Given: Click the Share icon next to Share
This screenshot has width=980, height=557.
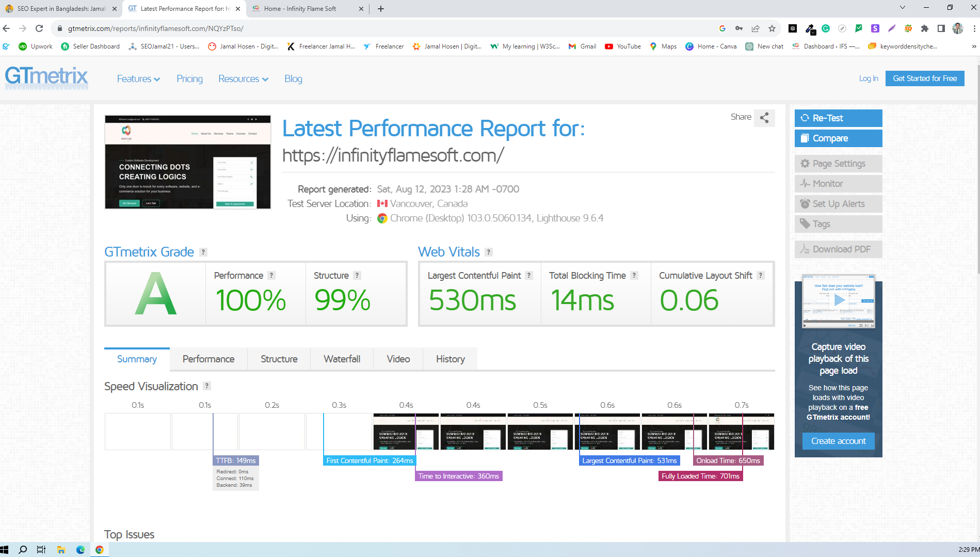Looking at the screenshot, I should coord(764,118).
